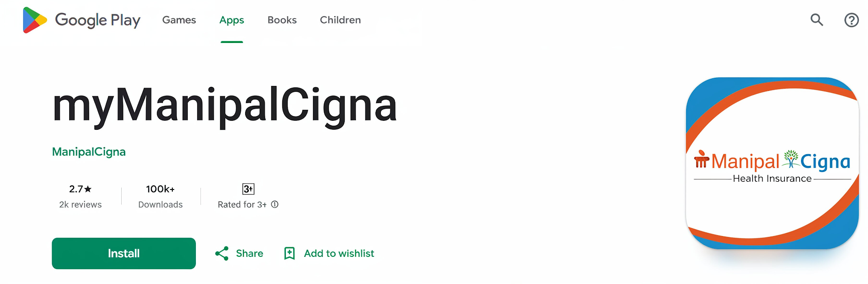The image size is (868, 284).
Task: View the 2k reviews section
Action: 80,204
